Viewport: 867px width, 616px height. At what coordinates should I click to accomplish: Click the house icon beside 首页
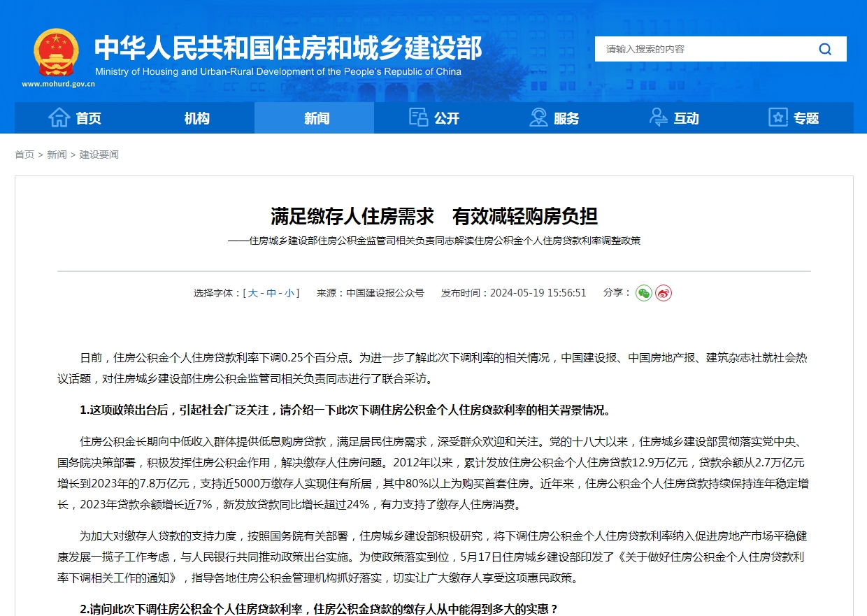pos(58,117)
